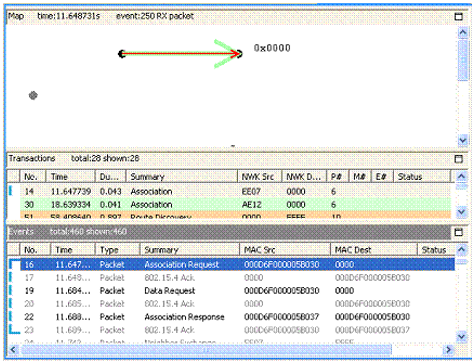Select event 19 Data Request

(237, 291)
